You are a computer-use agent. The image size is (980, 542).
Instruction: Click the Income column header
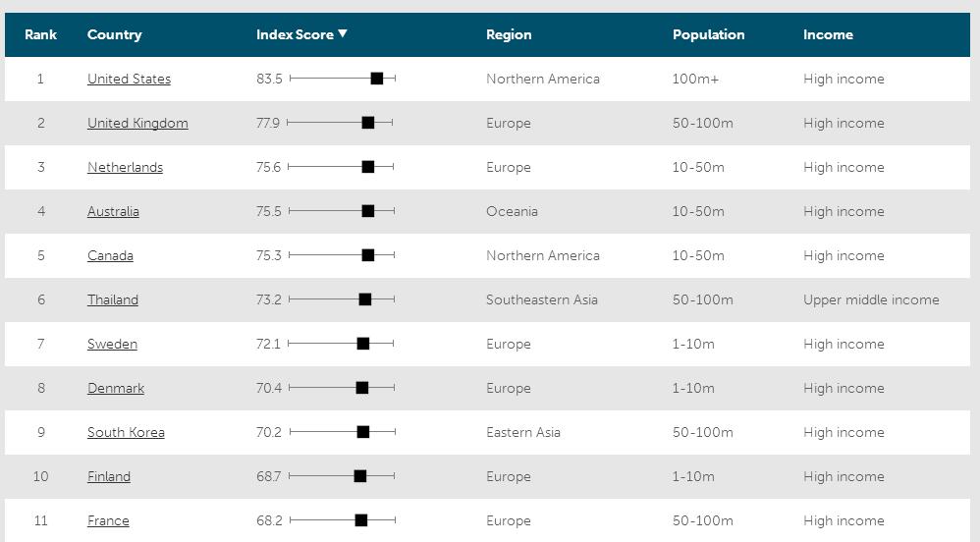tap(828, 34)
